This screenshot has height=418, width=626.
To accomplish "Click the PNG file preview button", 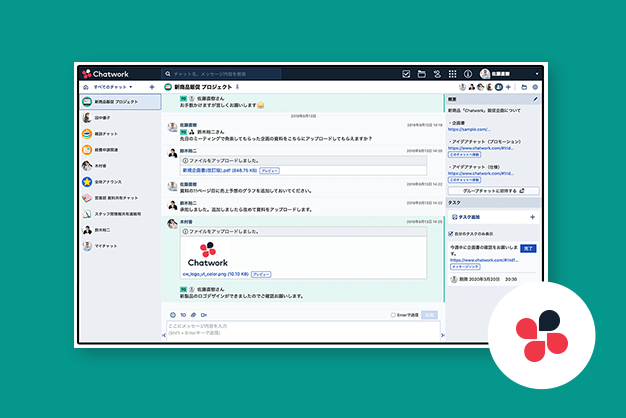I will pyautogui.click(x=261, y=274).
